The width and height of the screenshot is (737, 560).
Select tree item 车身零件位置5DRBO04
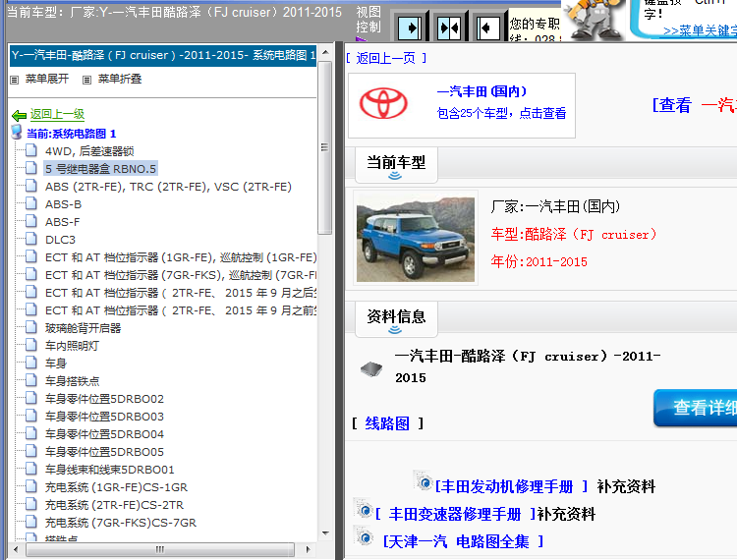pos(104,434)
